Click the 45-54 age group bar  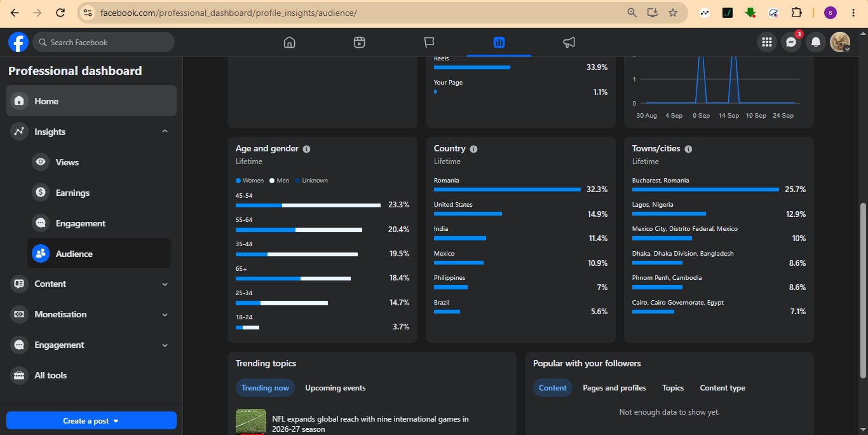pyautogui.click(x=308, y=205)
